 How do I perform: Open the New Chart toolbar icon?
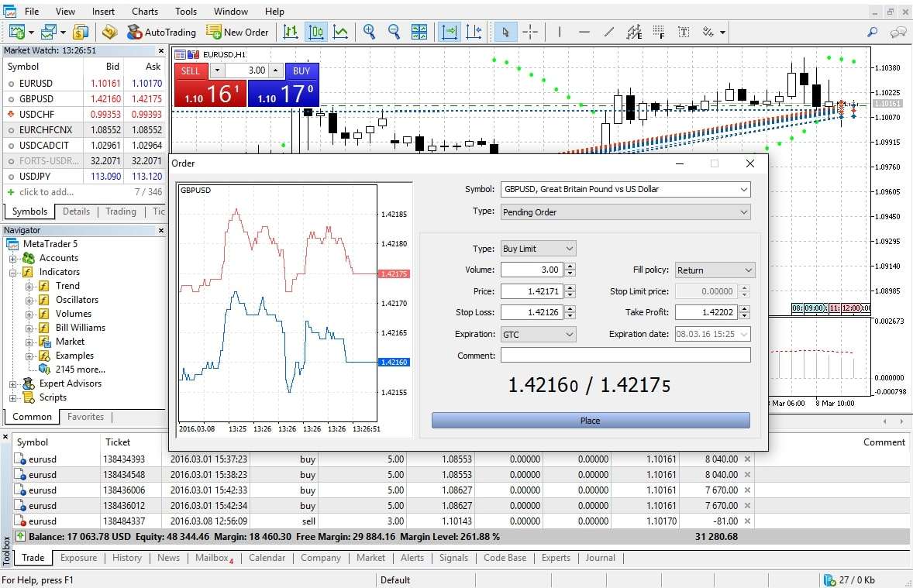pos(17,32)
